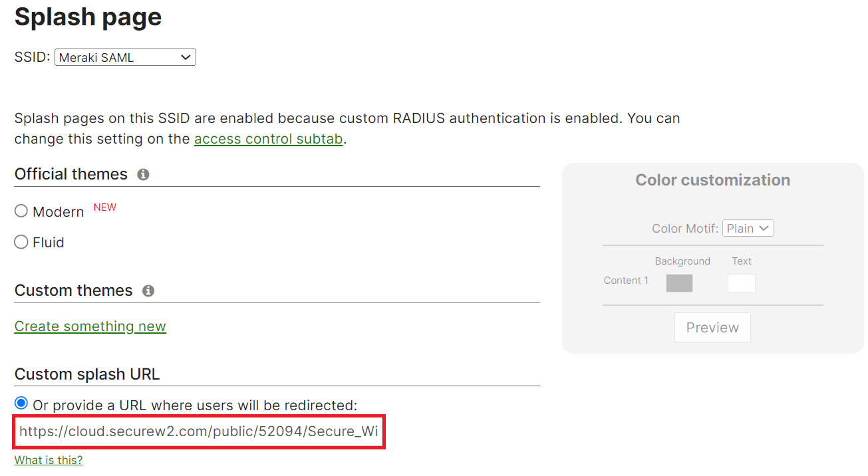The height and width of the screenshot is (476, 868).
Task: Click the Official themes section heading text
Action: pos(71,174)
